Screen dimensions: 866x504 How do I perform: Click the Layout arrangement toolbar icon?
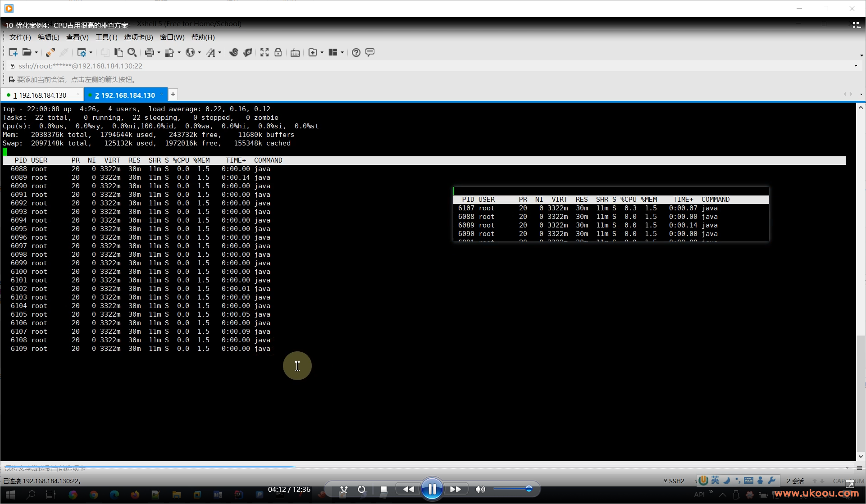(x=333, y=52)
